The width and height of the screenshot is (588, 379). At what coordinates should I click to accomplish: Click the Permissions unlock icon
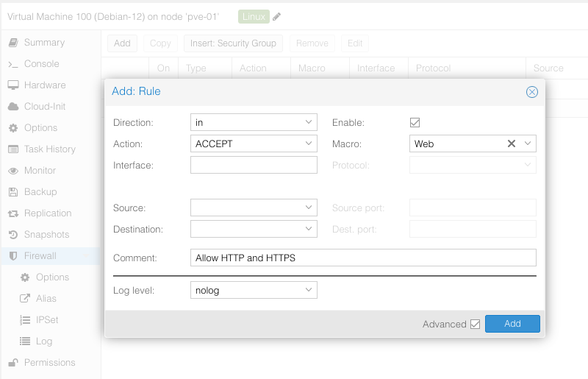pyautogui.click(x=13, y=363)
